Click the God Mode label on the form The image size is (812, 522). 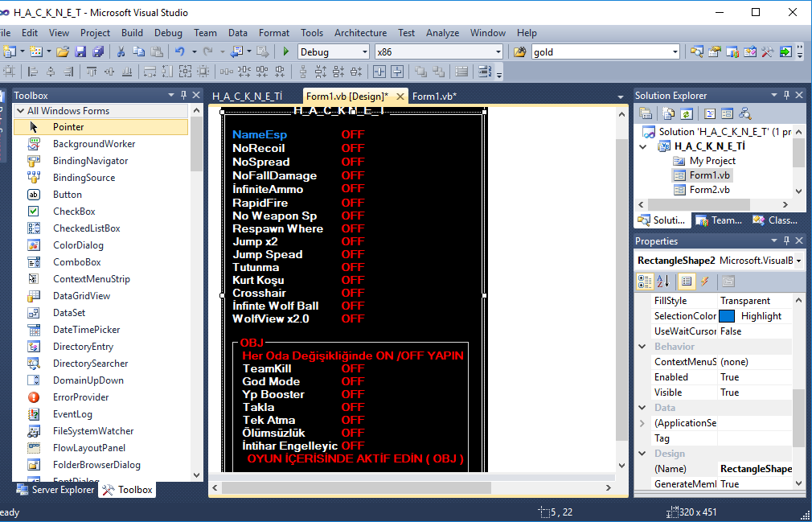coord(272,382)
